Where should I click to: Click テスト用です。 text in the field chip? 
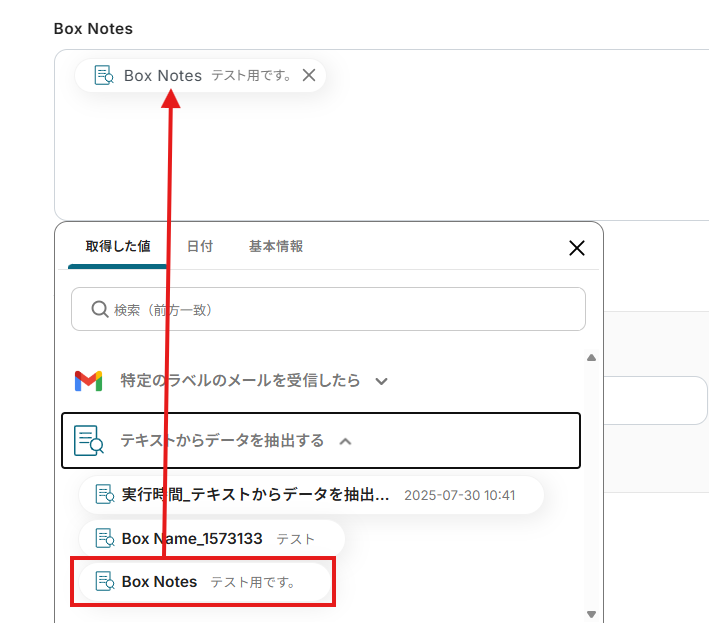coord(251,75)
